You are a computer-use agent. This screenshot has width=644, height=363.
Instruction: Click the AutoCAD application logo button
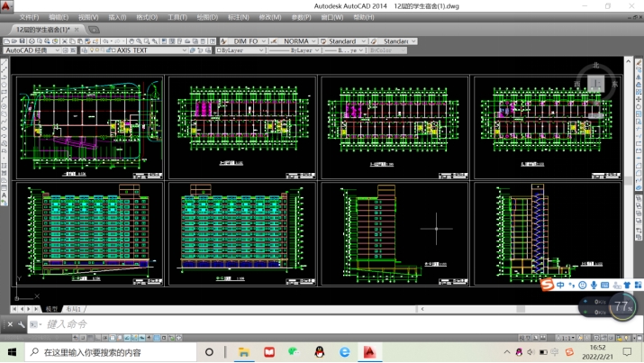tap(7, 7)
